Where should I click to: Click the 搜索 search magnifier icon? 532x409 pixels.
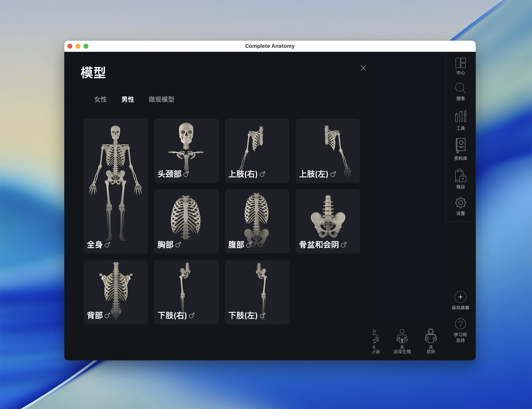pos(460,89)
